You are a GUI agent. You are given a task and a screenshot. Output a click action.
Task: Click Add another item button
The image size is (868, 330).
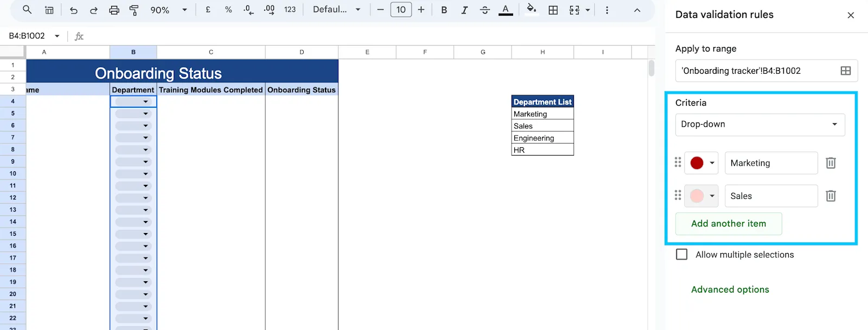[729, 224]
